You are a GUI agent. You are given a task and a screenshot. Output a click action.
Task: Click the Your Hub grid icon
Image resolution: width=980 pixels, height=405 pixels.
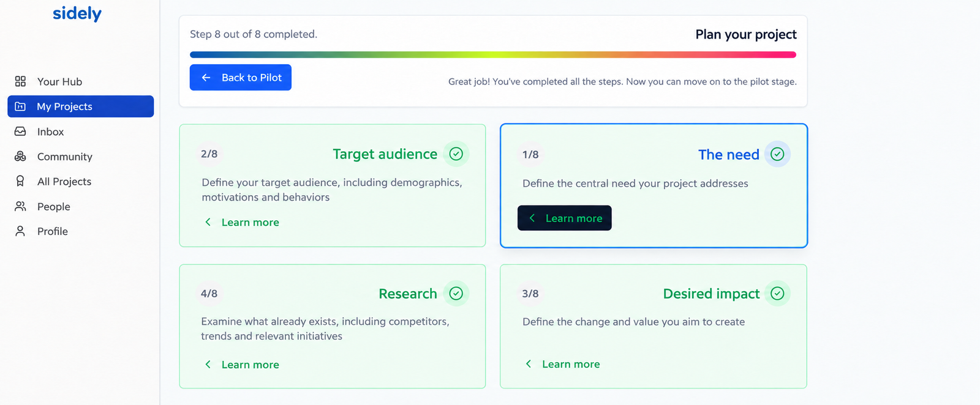tap(20, 81)
